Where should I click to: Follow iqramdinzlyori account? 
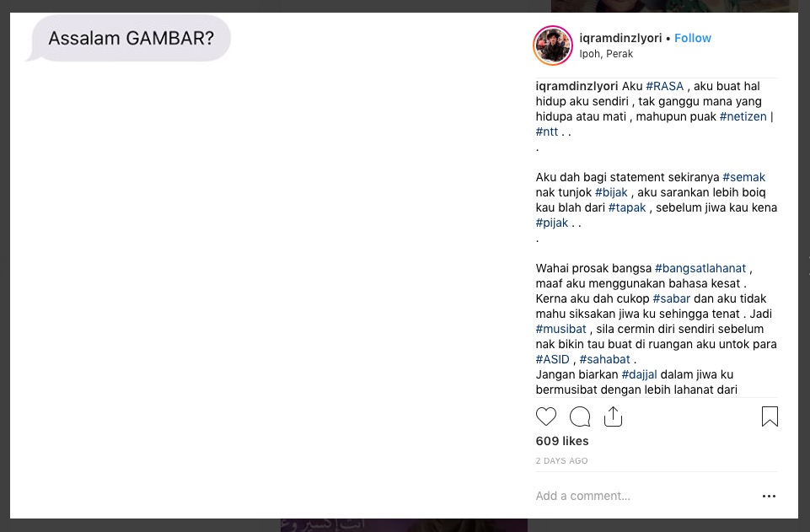(x=693, y=38)
